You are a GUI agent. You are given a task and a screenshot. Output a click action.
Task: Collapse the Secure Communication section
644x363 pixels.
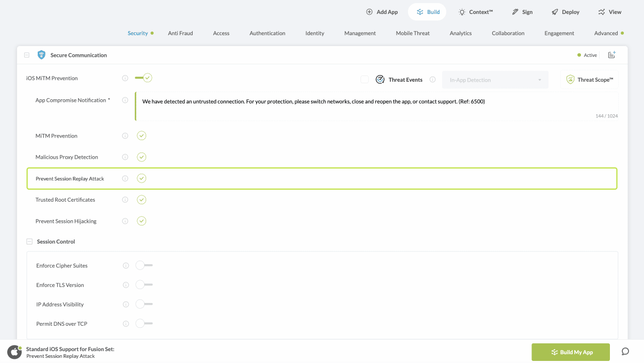point(27,55)
